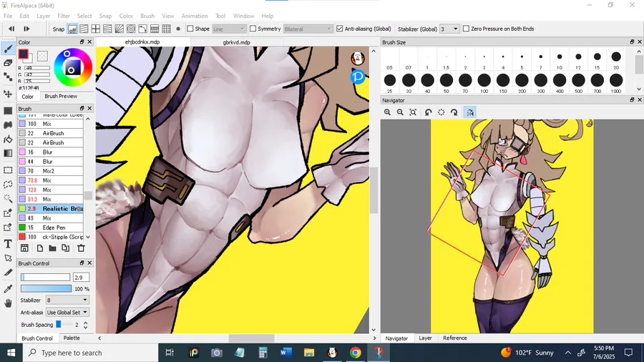Enable parallel lines snap

pyautogui.click(x=84, y=29)
